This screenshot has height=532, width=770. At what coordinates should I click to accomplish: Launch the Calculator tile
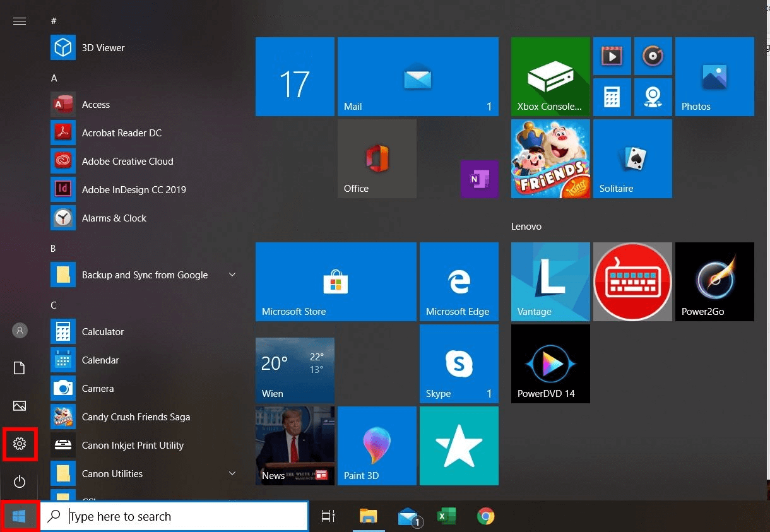coord(612,97)
